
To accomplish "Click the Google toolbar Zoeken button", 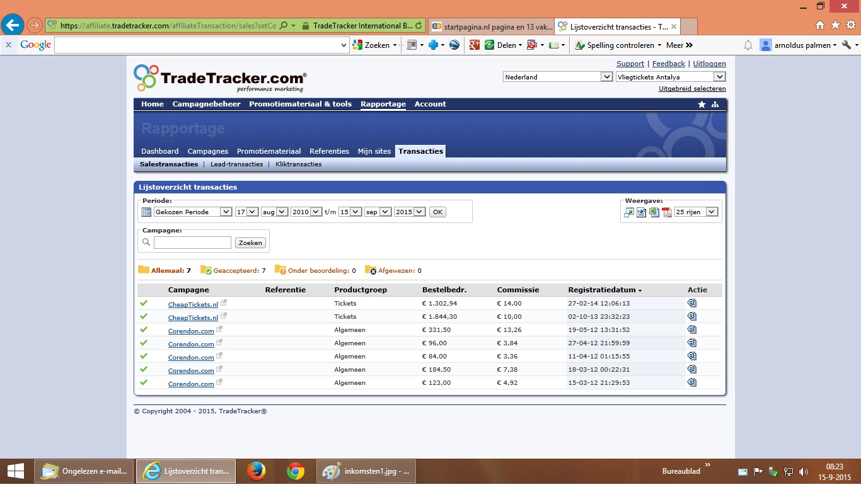I will (374, 45).
